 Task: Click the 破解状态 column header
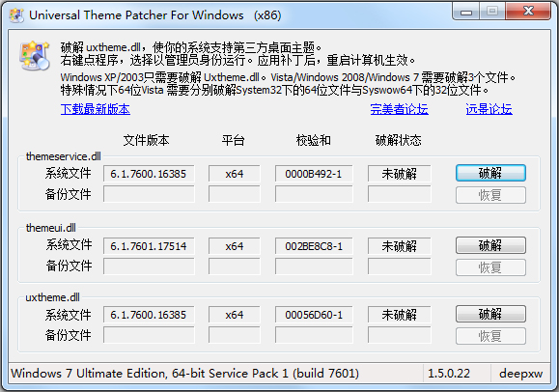pos(398,140)
